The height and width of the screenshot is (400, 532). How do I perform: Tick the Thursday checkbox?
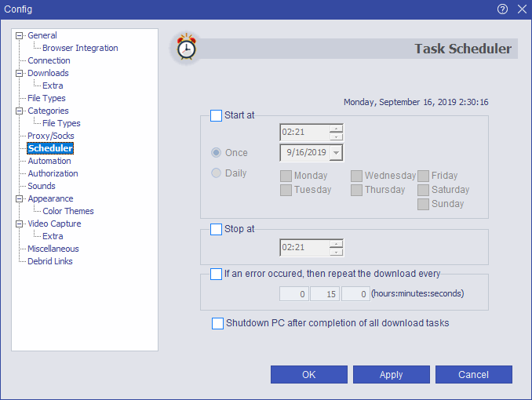pyautogui.click(x=356, y=190)
